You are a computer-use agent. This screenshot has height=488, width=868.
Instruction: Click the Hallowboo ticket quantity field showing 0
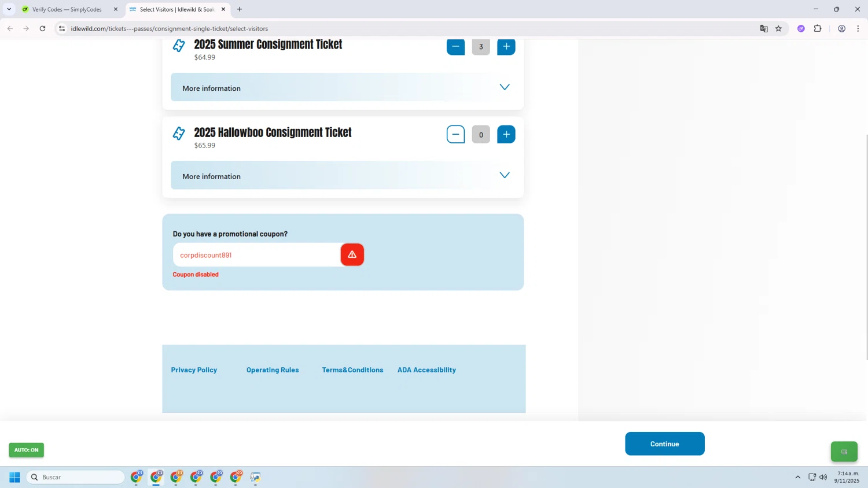point(481,135)
